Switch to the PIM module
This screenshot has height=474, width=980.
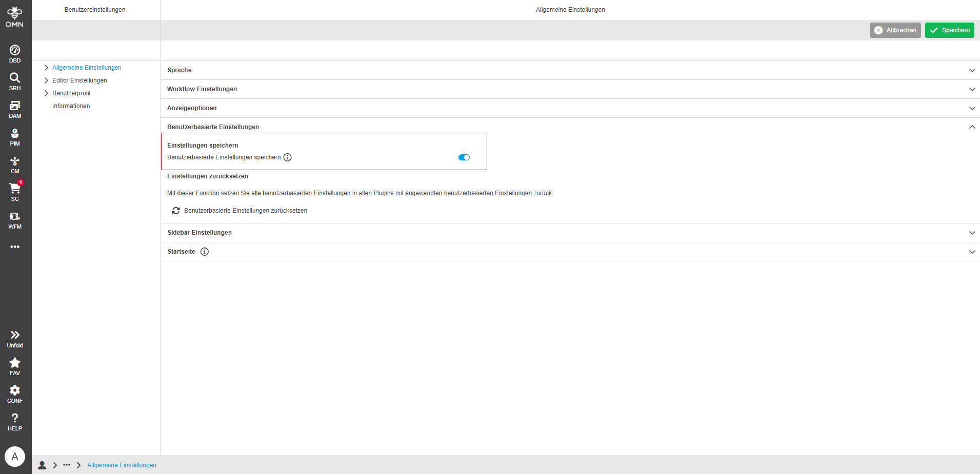14,136
